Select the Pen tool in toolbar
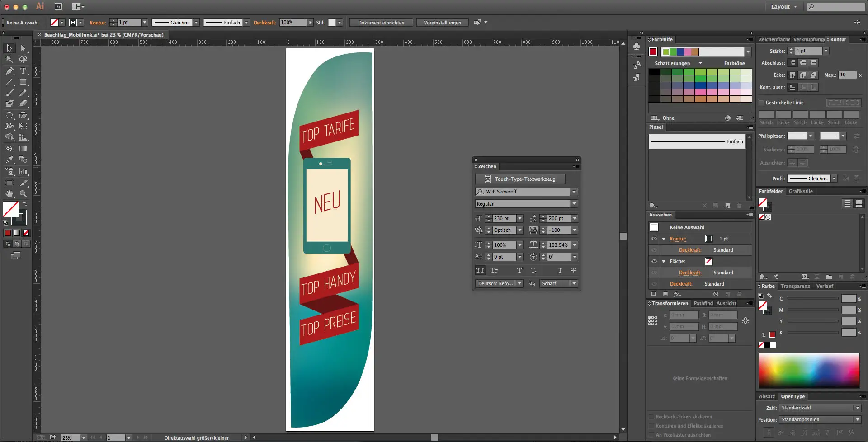The image size is (868, 442). [9, 71]
